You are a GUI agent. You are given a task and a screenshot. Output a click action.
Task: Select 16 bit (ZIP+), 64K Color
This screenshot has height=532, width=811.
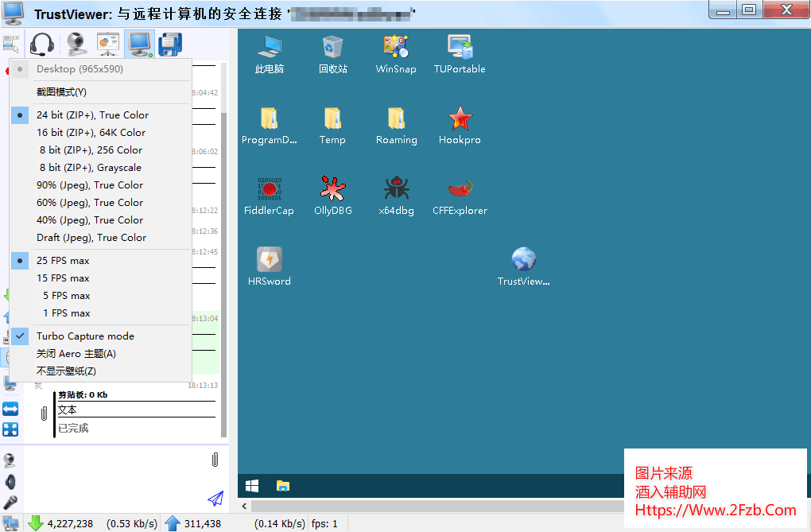[91, 133]
